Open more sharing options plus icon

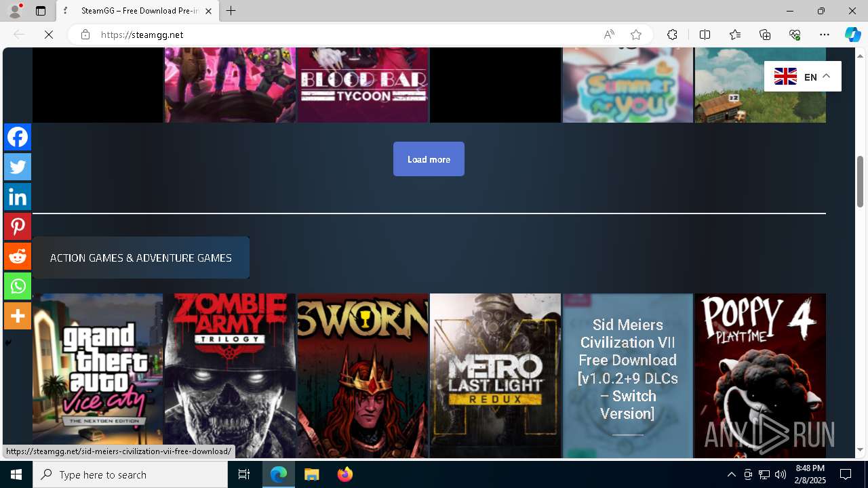tap(18, 316)
